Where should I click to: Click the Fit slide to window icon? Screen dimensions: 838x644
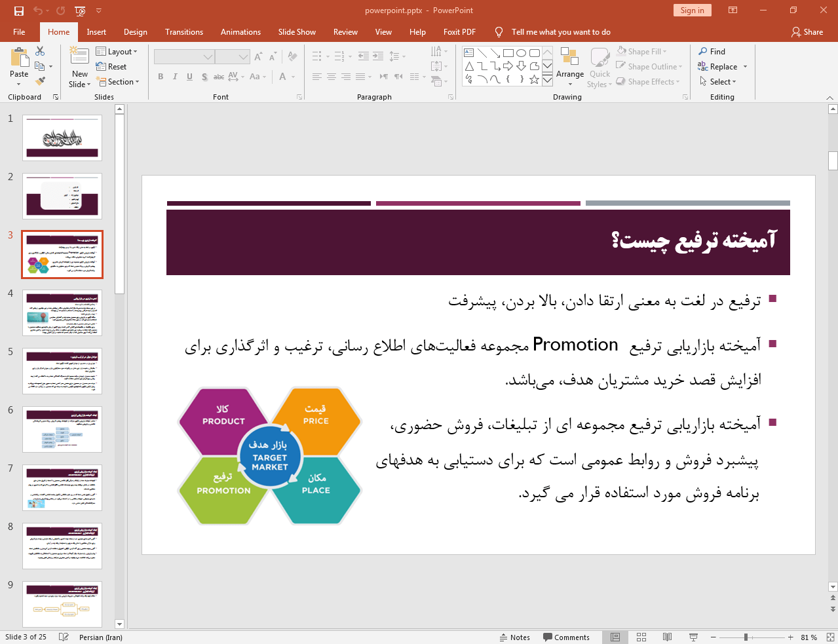(829, 637)
